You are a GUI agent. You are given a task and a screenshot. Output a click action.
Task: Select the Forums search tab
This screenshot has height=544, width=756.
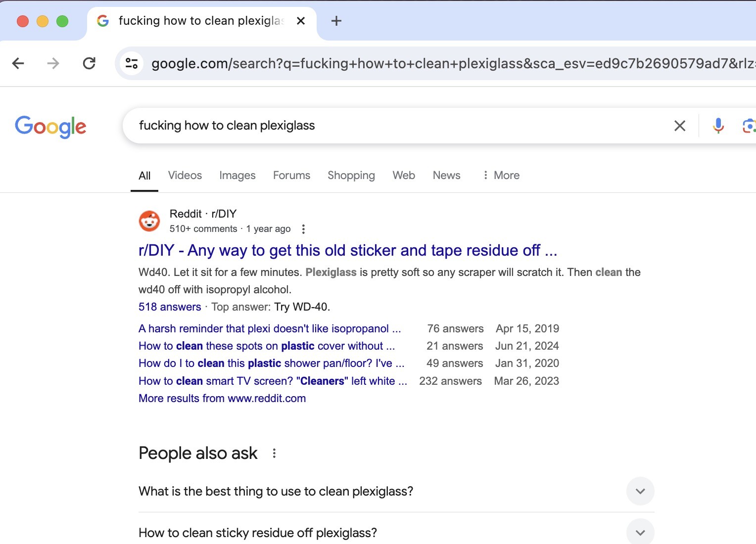point(291,175)
